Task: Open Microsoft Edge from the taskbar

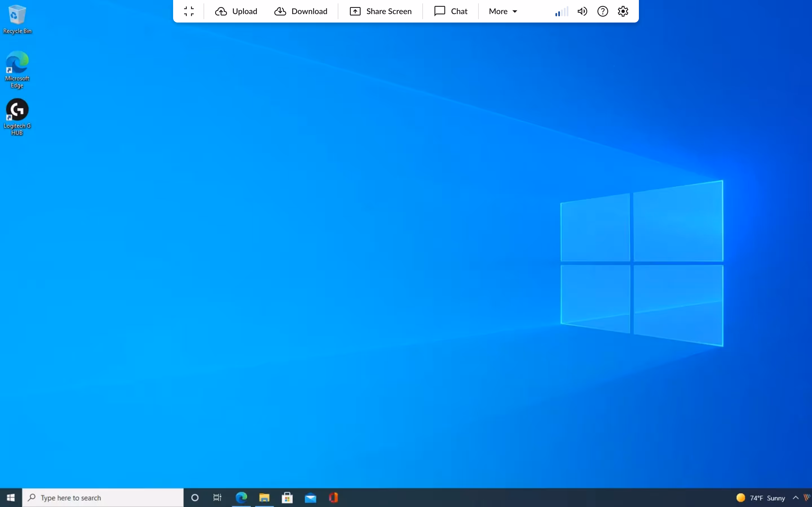Action: [x=241, y=498]
